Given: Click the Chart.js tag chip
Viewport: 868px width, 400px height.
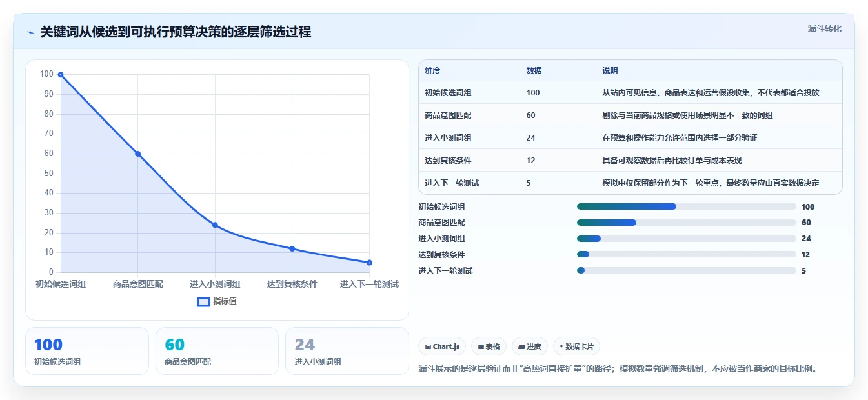Looking at the screenshot, I should pos(442,346).
